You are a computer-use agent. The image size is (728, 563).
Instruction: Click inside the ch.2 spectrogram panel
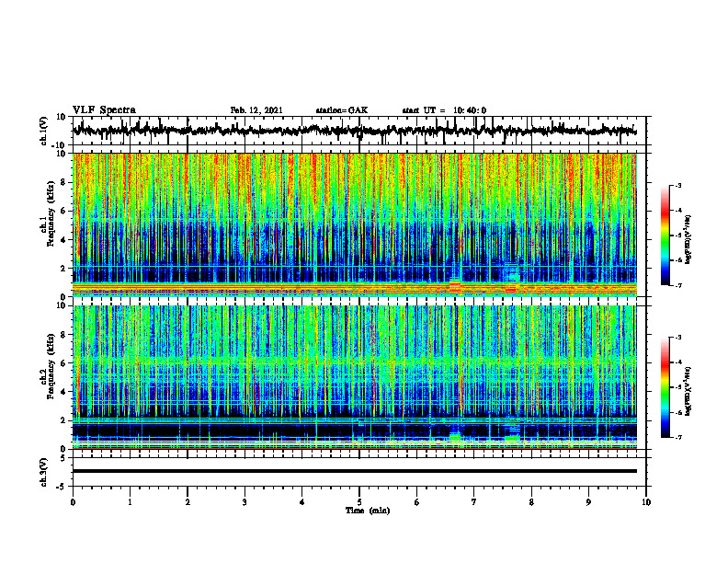tap(355, 377)
